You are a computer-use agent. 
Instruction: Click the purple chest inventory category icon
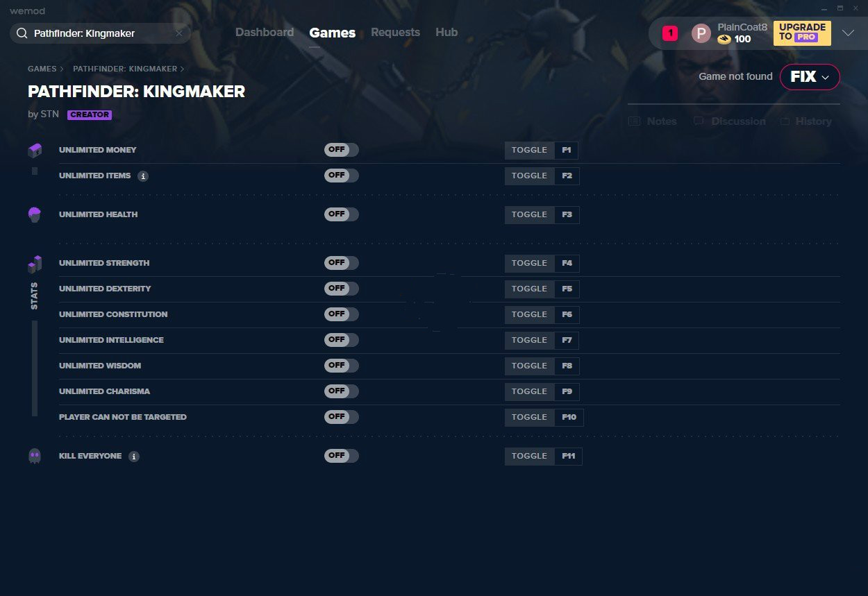[x=35, y=150]
